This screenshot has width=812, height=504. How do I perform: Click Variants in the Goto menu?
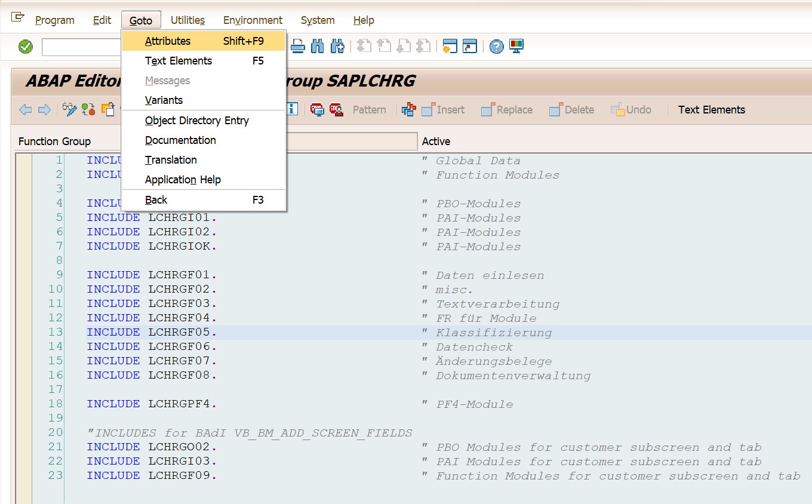(x=164, y=100)
